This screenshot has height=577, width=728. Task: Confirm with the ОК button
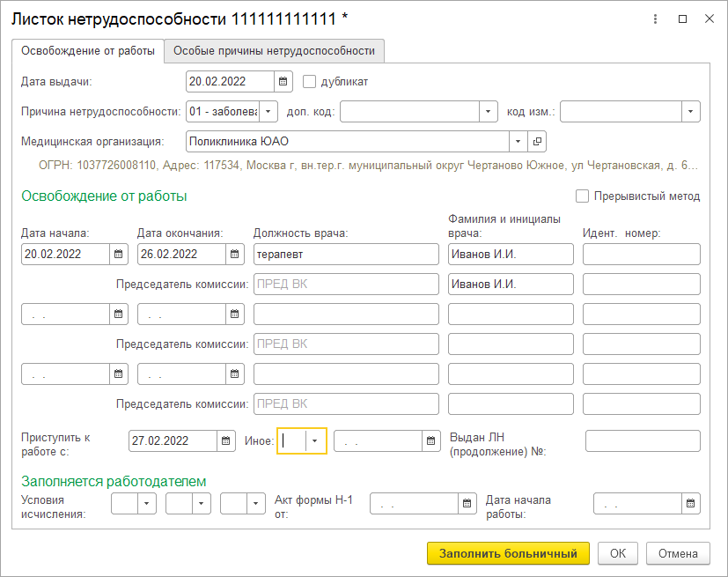point(617,553)
